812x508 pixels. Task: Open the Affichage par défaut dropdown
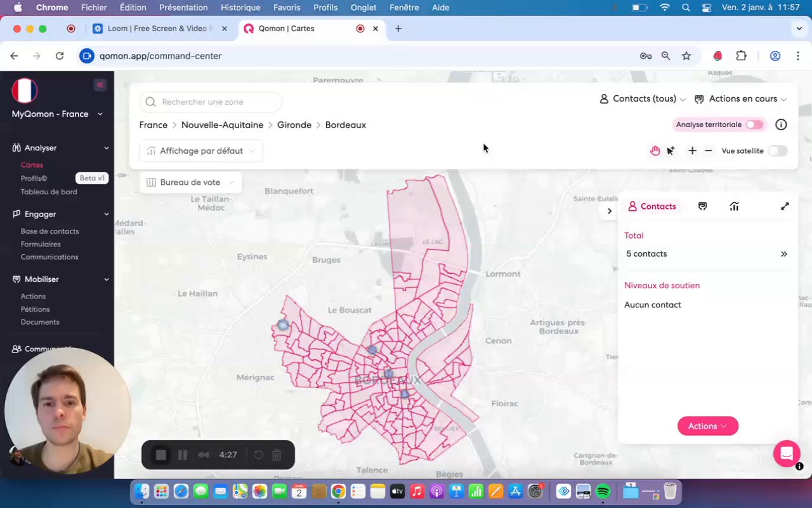click(200, 150)
